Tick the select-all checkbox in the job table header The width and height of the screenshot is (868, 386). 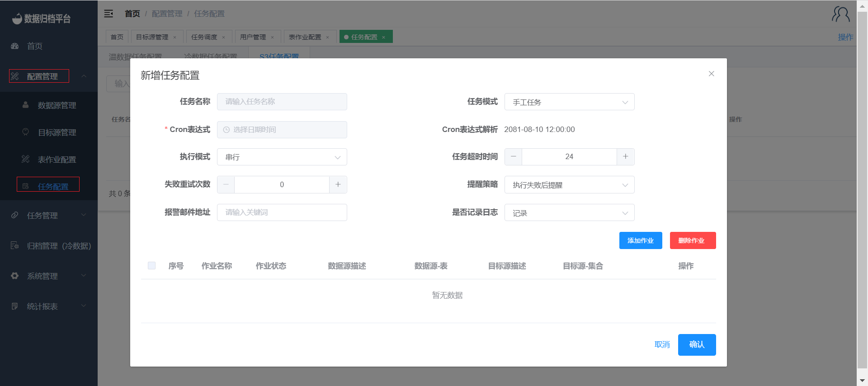(151, 266)
